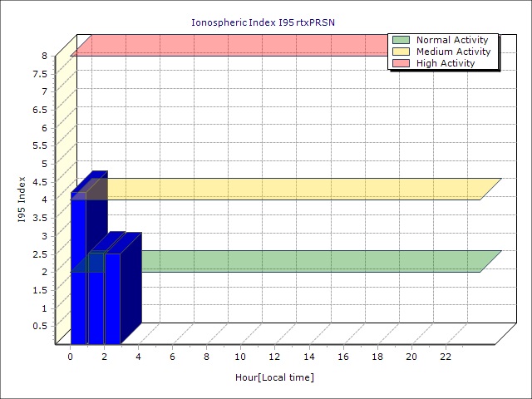The image size is (532, 399).
Task: Click the red High Activity legend swatch
Action: tap(401, 63)
